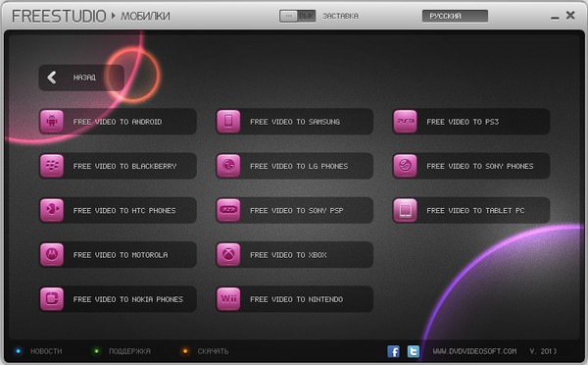Open the Facebook page icon
The width and height of the screenshot is (588, 365).
(393, 351)
